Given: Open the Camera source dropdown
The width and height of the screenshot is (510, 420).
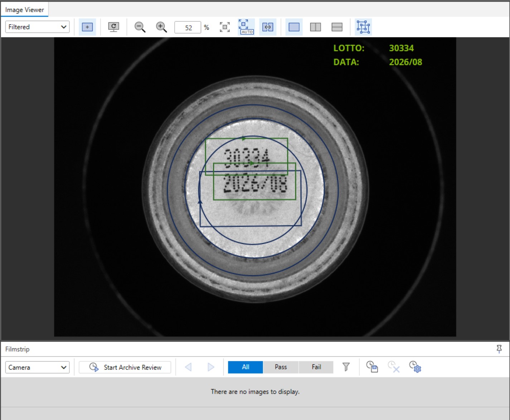Looking at the screenshot, I should pyautogui.click(x=37, y=367).
